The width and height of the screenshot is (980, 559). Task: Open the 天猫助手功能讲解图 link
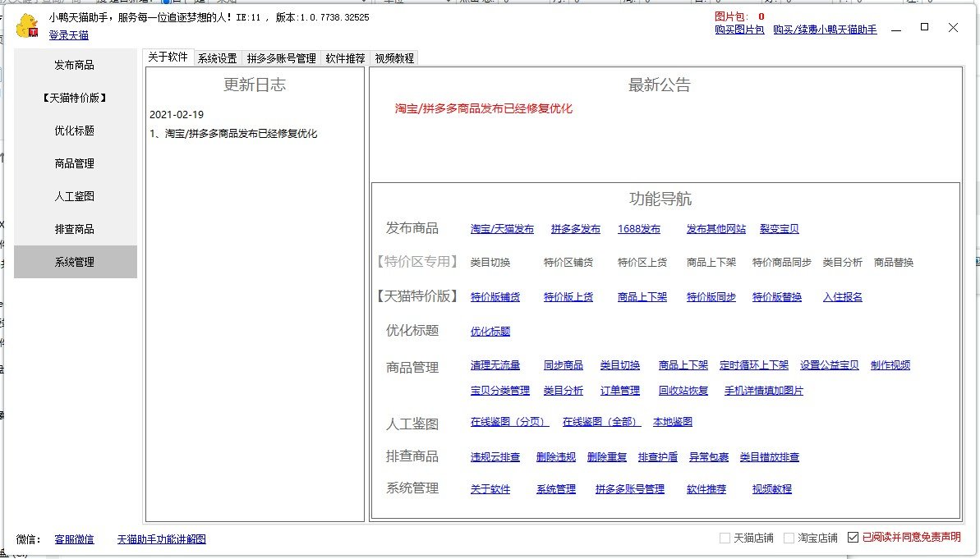click(161, 539)
